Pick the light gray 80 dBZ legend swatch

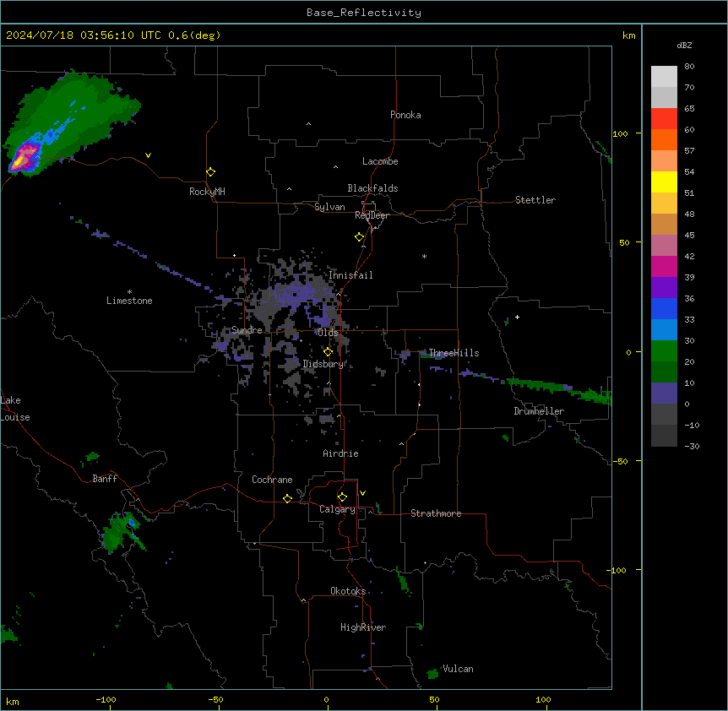(x=664, y=76)
